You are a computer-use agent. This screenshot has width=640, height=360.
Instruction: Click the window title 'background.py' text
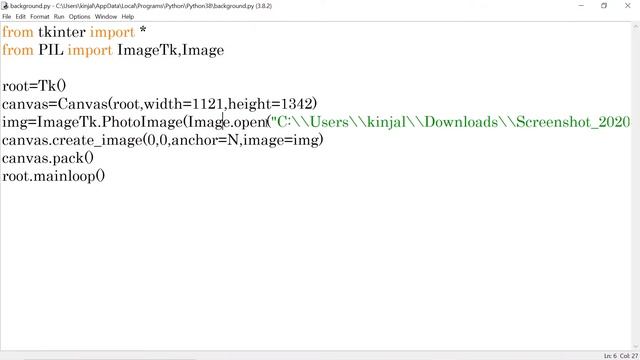tap(30, 6)
